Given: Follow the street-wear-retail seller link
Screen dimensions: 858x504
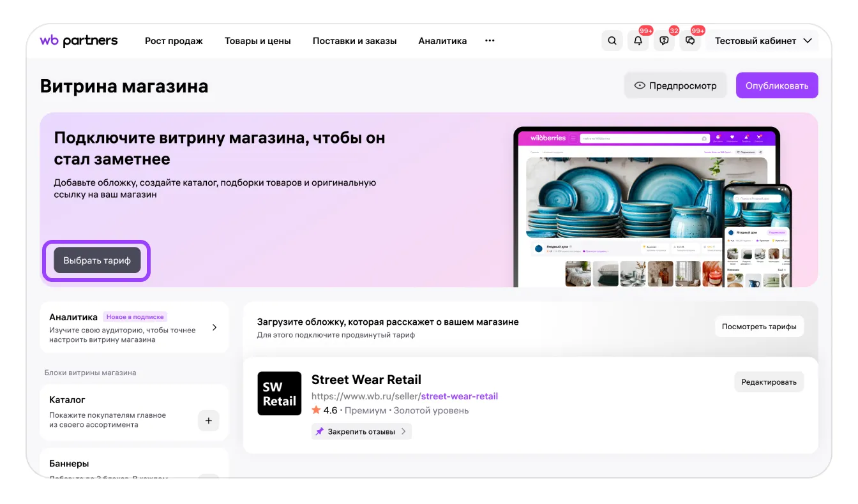Looking at the screenshot, I should tap(459, 396).
